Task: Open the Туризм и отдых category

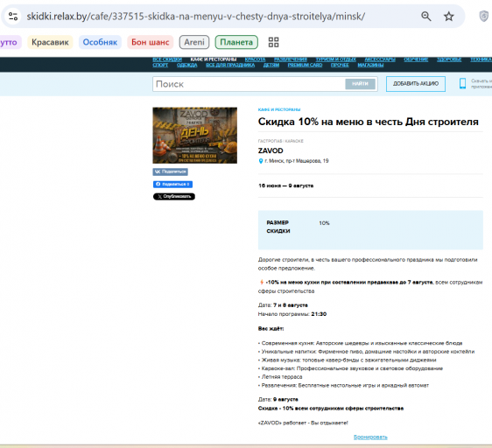Action: [x=336, y=59]
